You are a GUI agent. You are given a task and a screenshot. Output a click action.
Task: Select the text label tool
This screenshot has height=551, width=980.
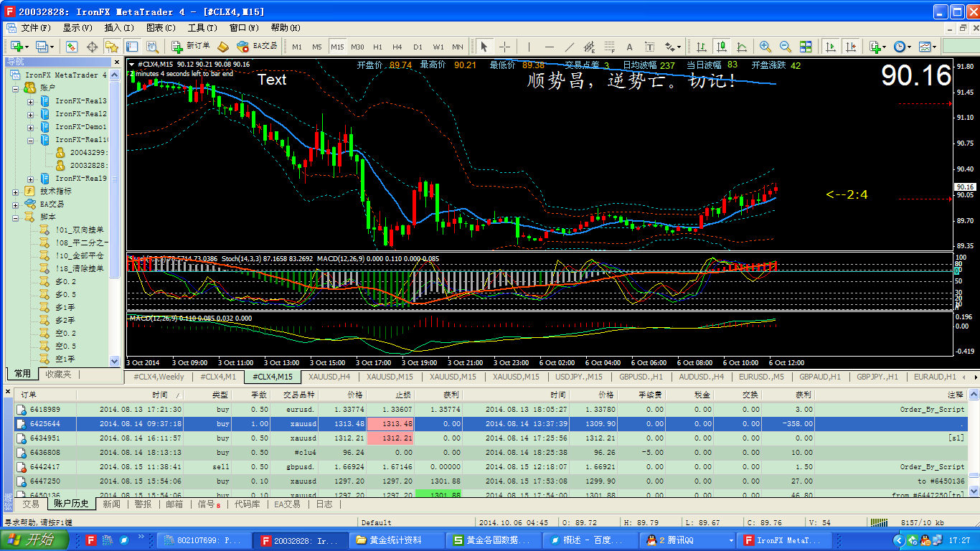650,47
